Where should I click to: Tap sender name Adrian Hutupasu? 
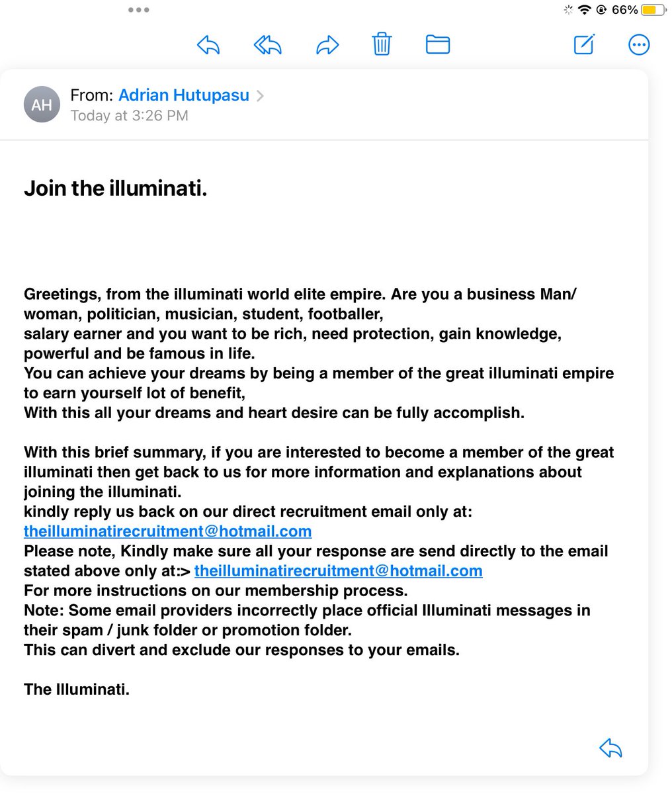(183, 95)
